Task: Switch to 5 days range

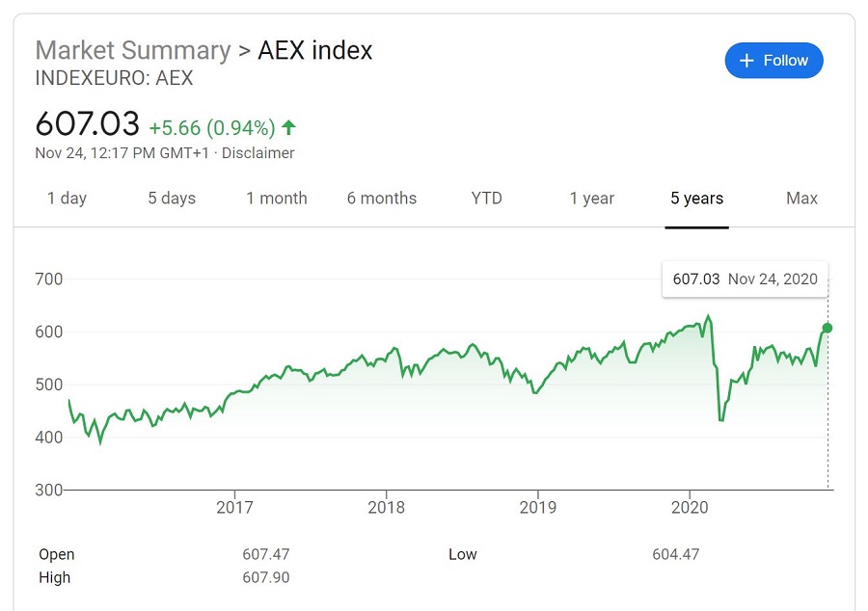Action: coord(172,198)
